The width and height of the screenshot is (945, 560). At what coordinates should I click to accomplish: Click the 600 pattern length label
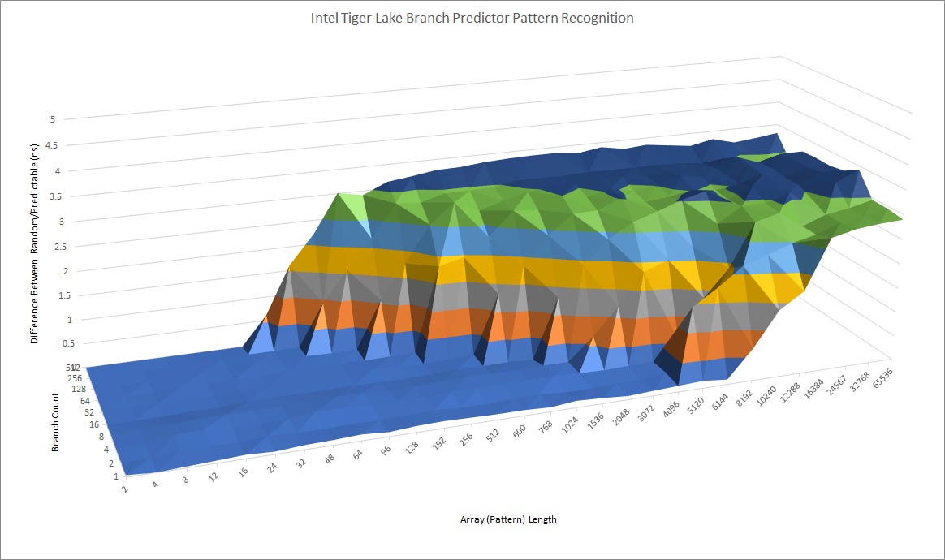pyautogui.click(x=519, y=432)
